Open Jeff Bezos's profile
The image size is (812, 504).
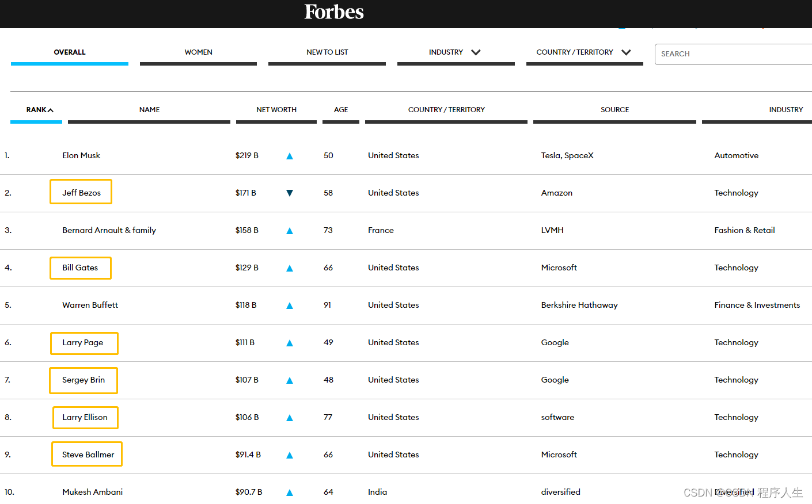[81, 193]
